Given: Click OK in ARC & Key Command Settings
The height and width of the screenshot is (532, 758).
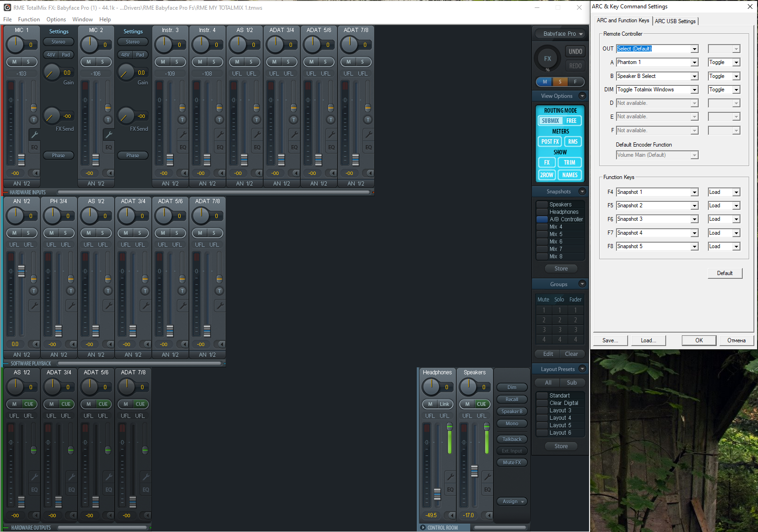Looking at the screenshot, I should tap(699, 340).
